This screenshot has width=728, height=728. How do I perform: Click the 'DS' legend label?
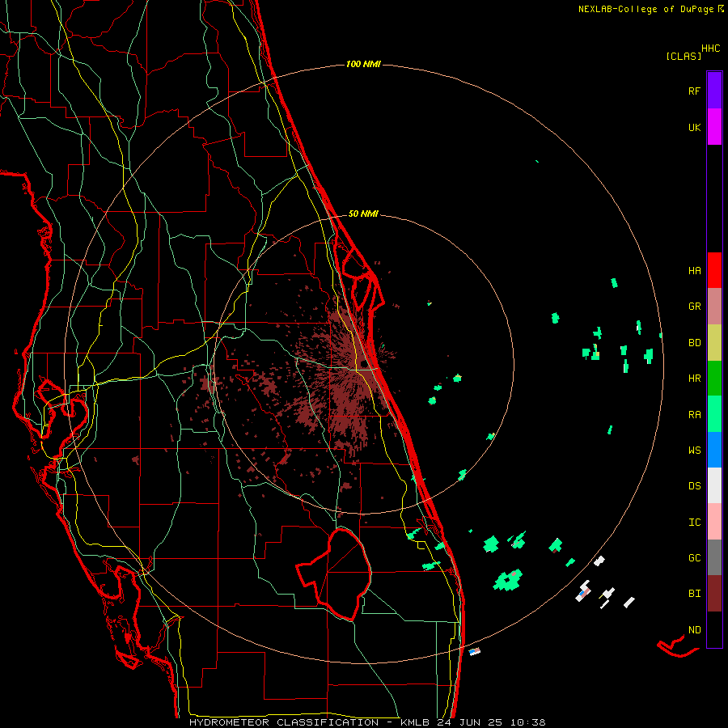(694, 486)
